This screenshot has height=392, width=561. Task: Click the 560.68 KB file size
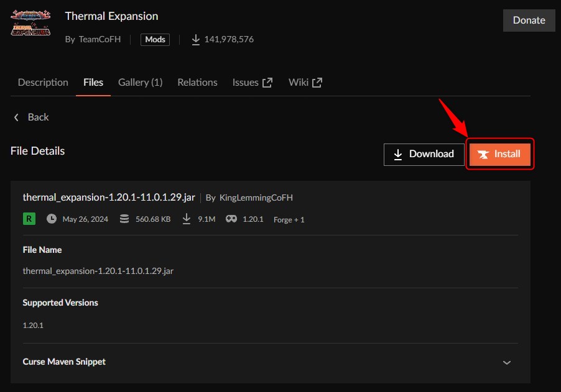tap(153, 219)
